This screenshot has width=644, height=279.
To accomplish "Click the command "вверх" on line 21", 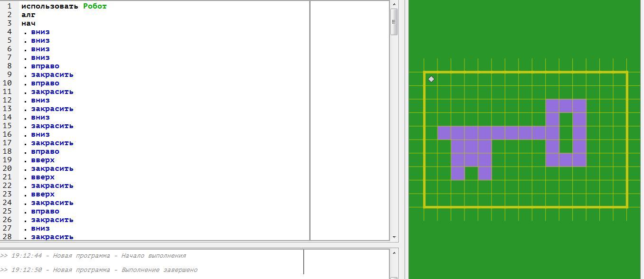I will coord(43,177).
